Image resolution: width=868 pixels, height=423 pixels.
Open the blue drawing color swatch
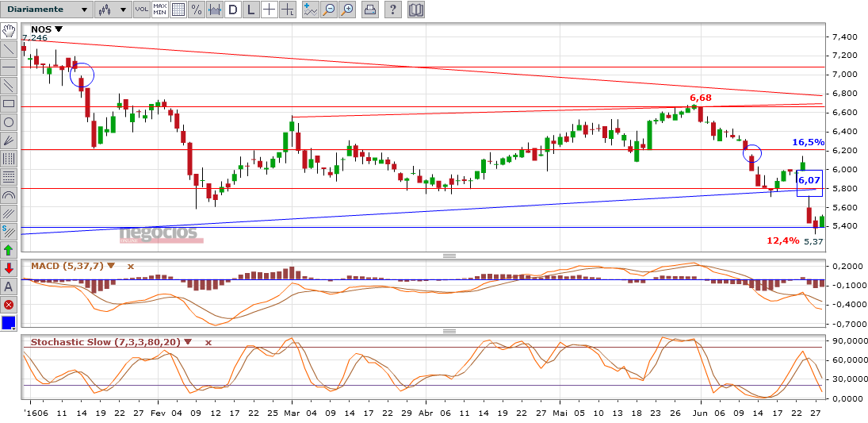(x=9, y=322)
